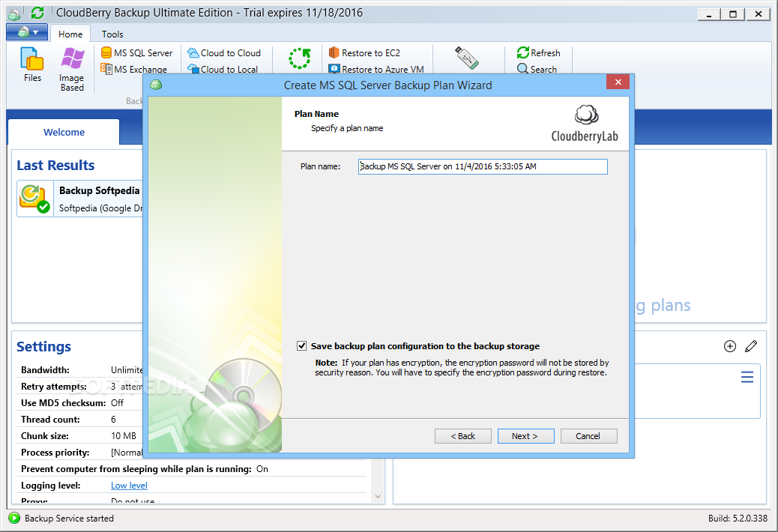Click the plus circle add icon
This screenshot has height=532, width=778.
pyautogui.click(x=730, y=346)
